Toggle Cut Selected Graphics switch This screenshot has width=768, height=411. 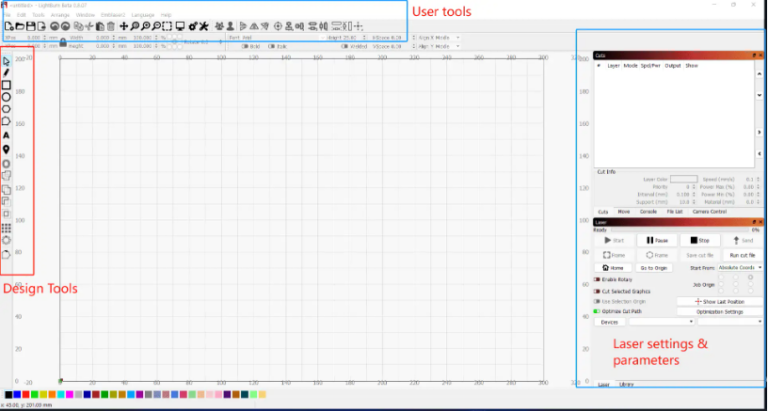coord(597,291)
